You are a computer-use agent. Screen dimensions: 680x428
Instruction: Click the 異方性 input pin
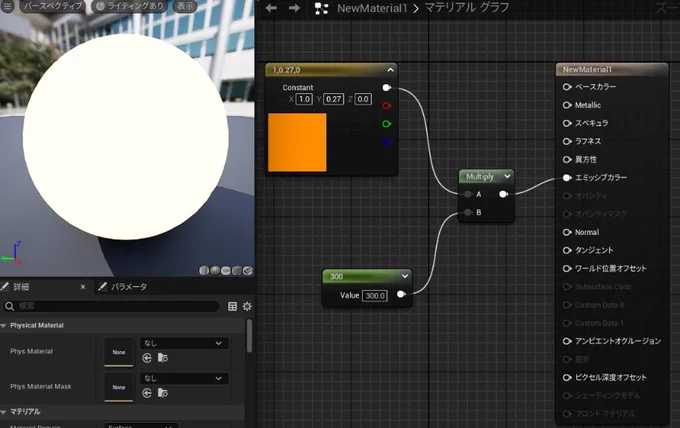click(x=567, y=160)
